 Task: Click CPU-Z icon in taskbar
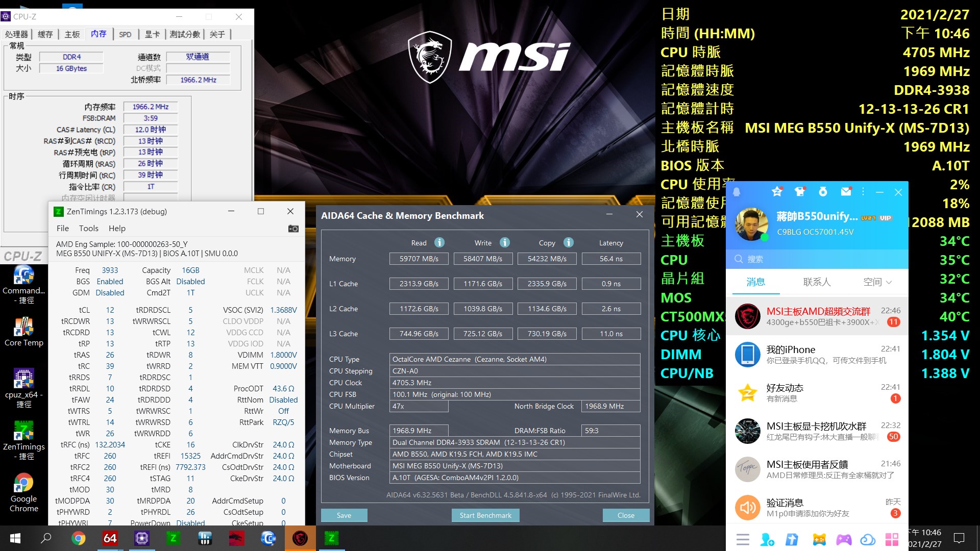141,538
